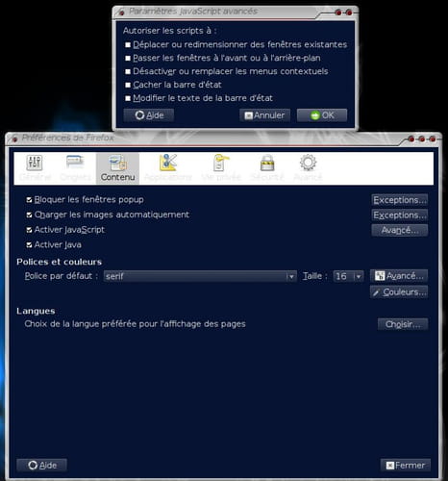Click Fermer to close preferences
This screenshot has width=448, height=481.
(406, 466)
